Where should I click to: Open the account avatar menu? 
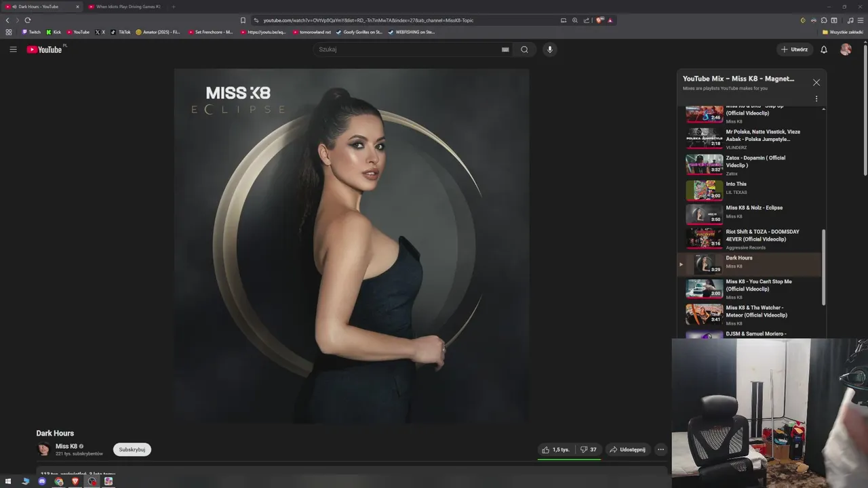point(846,49)
